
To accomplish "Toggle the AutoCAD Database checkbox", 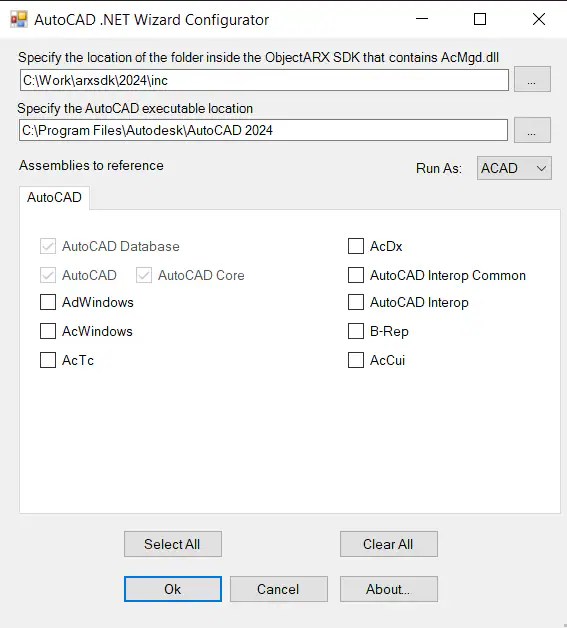I will tap(48, 246).
